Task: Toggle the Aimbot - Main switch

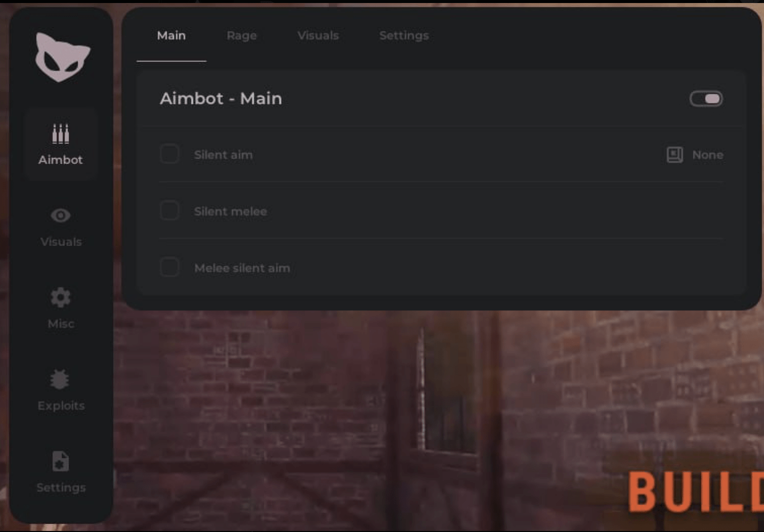Action: [706, 99]
